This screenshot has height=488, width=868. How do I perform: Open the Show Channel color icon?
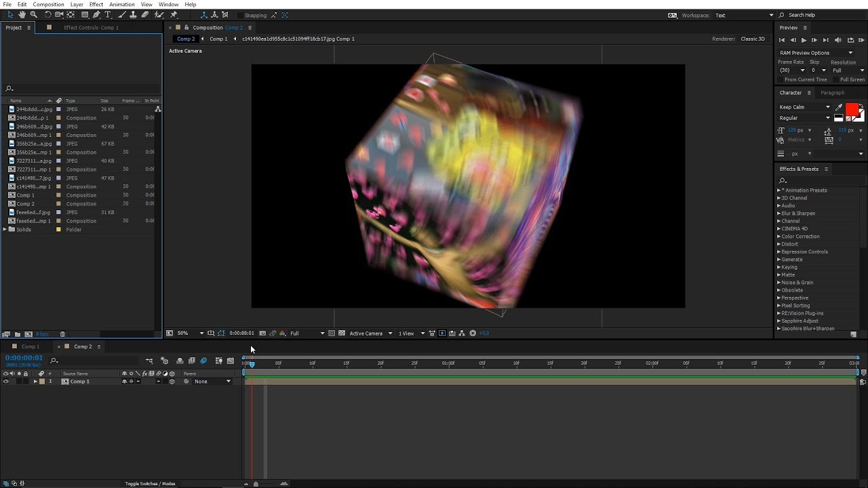[282, 333]
